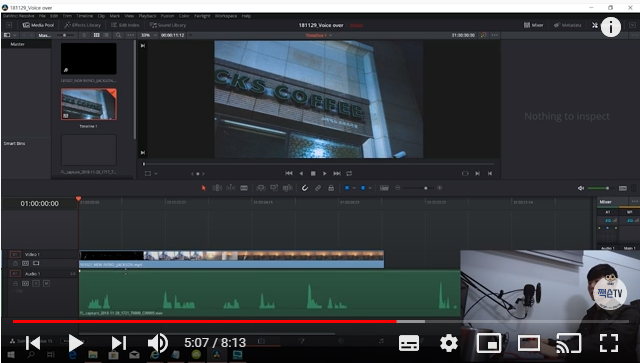Switch media pool to list view
640x363 pixels.
pos(107,35)
